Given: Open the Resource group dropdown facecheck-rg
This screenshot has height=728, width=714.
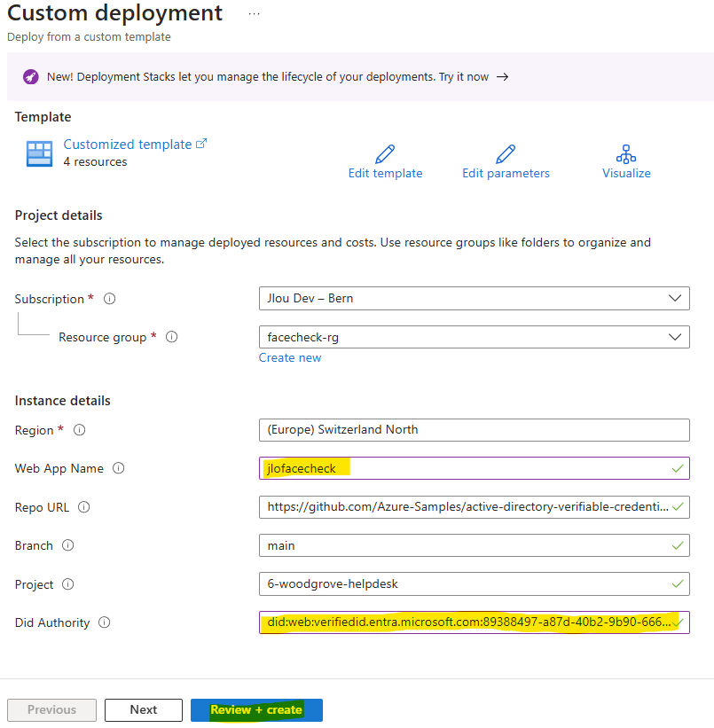Looking at the screenshot, I should click(475, 337).
